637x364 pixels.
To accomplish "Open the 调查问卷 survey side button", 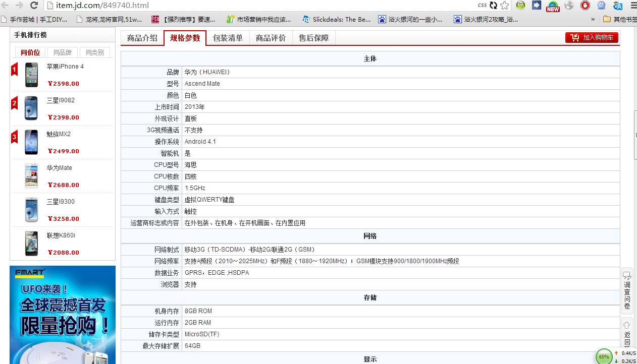I will pyautogui.click(x=627, y=290).
